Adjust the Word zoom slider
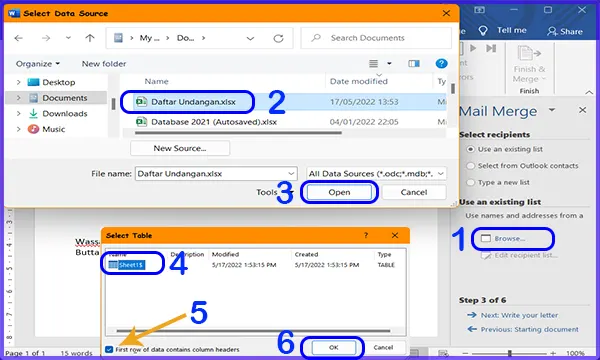 509,353
